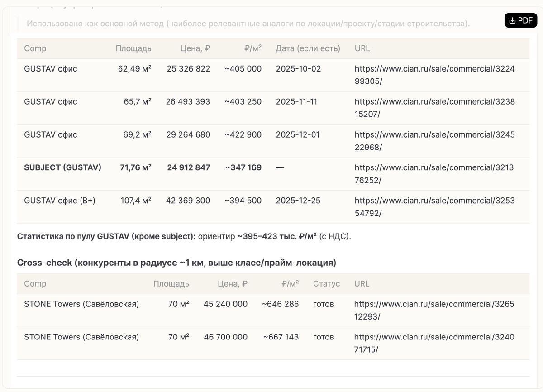This screenshot has width=543, height=392.
Task: Click the Статистика по пулу GUSTAV line
Action: tap(184, 236)
